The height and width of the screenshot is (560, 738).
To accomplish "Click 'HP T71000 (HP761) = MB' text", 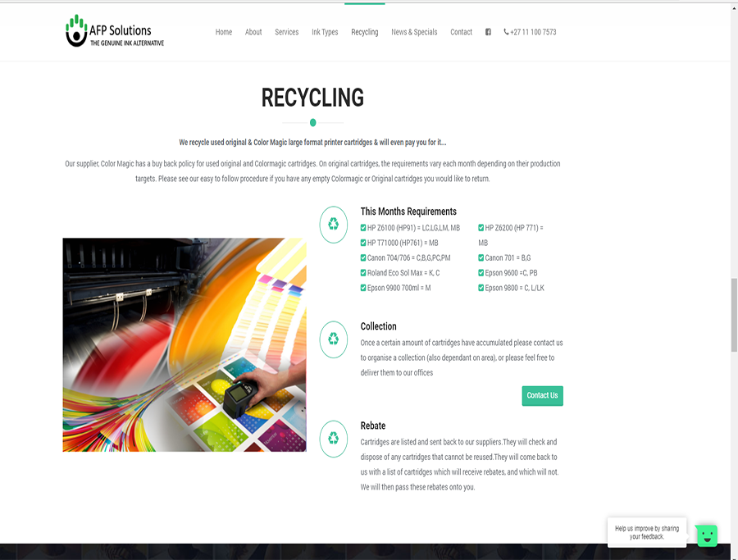I will [x=403, y=243].
